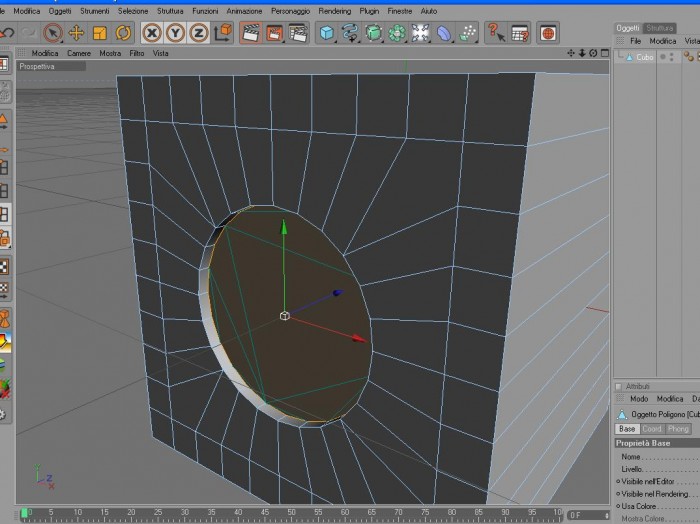Open the Filtro viewport menu

click(x=137, y=53)
